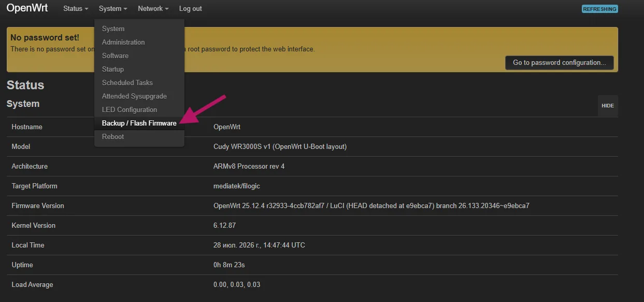Screen dimensions: 644x302
Task: Click the load average value 0.00, 0.03, 0.03
Action: click(x=237, y=285)
